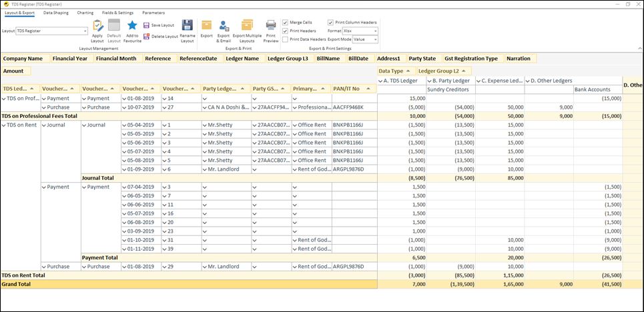Click the Ledger Group L3 field header
The image size is (644, 312).
point(290,59)
